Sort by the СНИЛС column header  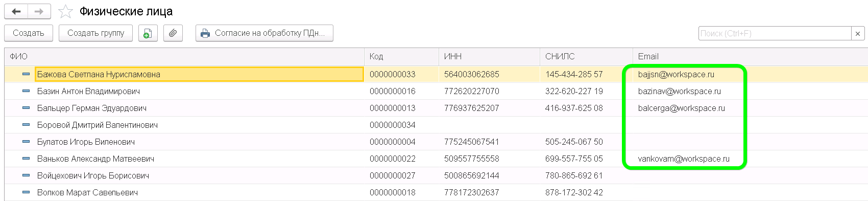586,57
